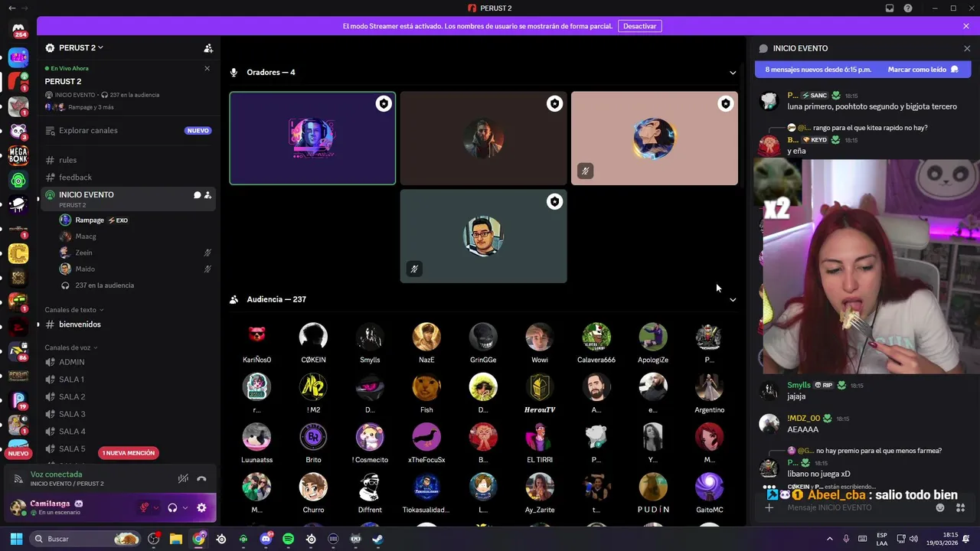Viewport: 980px width, 551px height.
Task: Open audience member GrinGGe avatar
Action: (483, 337)
